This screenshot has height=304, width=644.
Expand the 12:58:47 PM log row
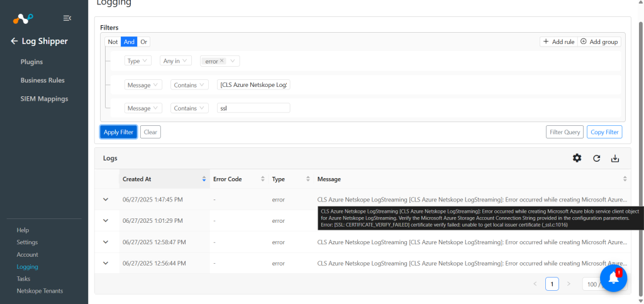106,242
